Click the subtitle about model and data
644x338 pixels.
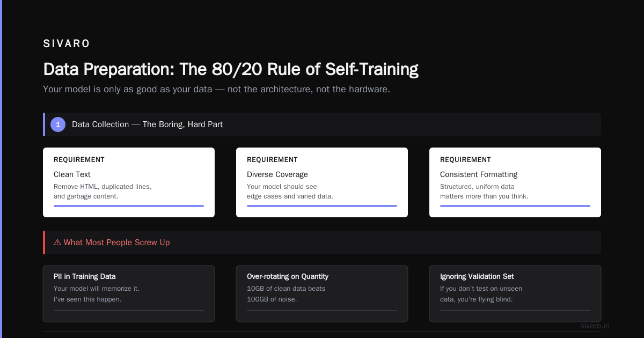(216, 89)
